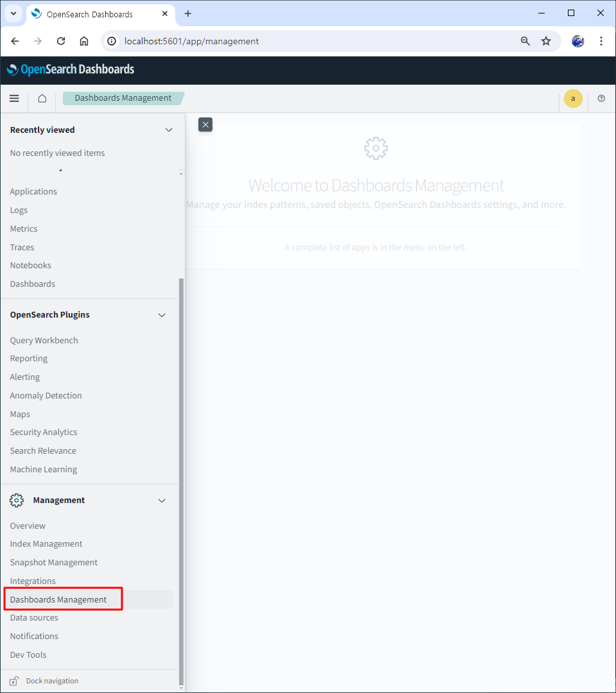Open Traces in the sidebar

[x=22, y=247]
